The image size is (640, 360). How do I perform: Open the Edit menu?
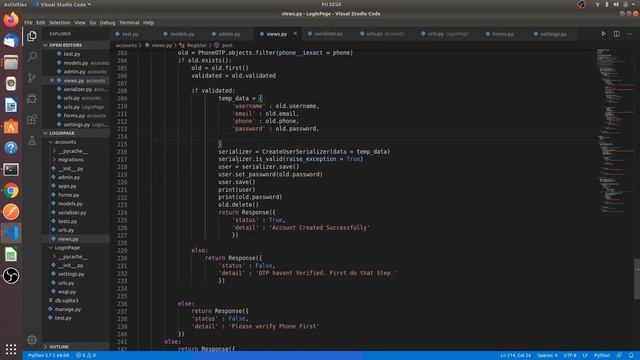point(40,22)
